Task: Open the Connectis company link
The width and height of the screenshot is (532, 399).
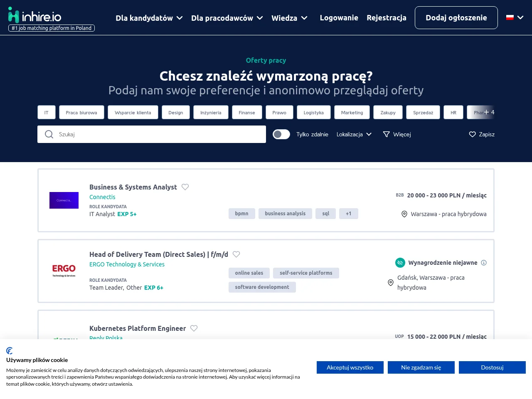Action: point(102,197)
